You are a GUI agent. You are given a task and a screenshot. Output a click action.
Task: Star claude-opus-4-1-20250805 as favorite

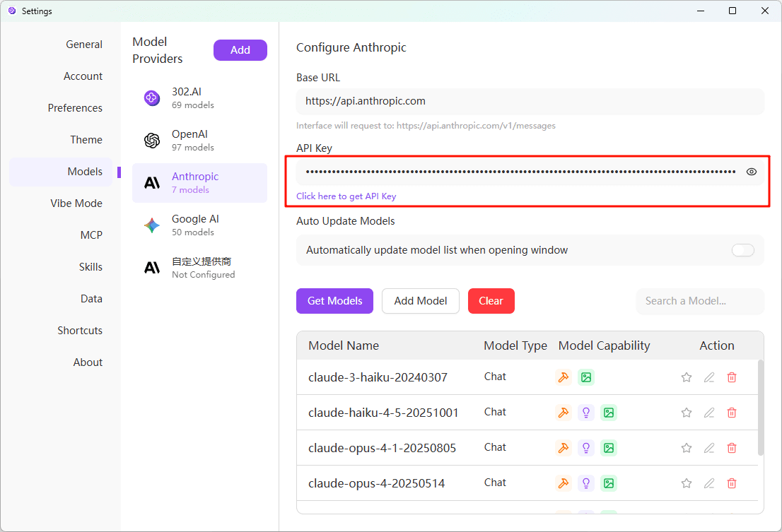687,447
